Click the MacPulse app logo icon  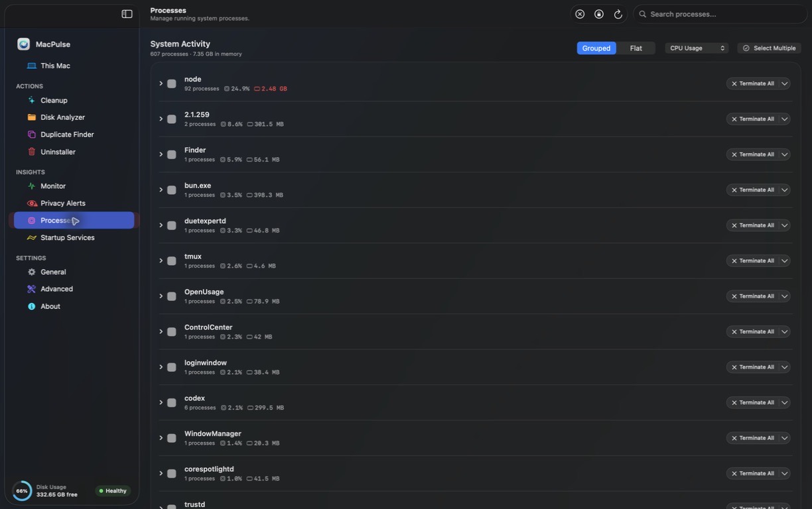pos(24,44)
